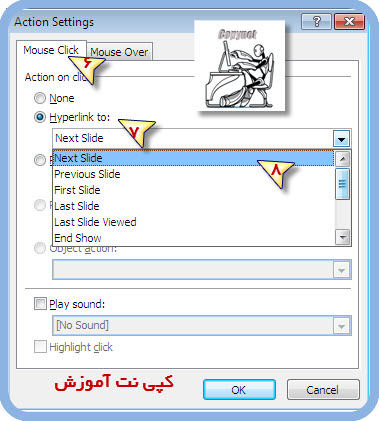Click the help question mark icon
Viewport: 379px width, 421px height.
pos(316,22)
